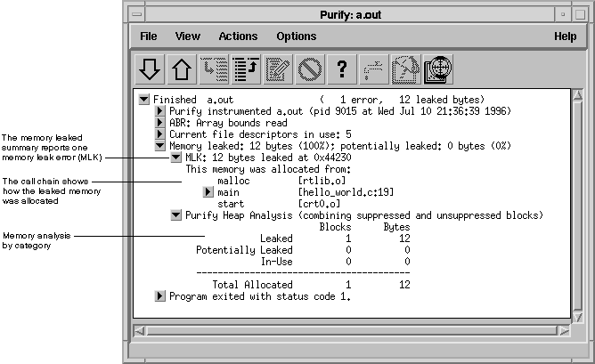
Task: Click the vertical scrollbar thumb
Action: point(577,206)
